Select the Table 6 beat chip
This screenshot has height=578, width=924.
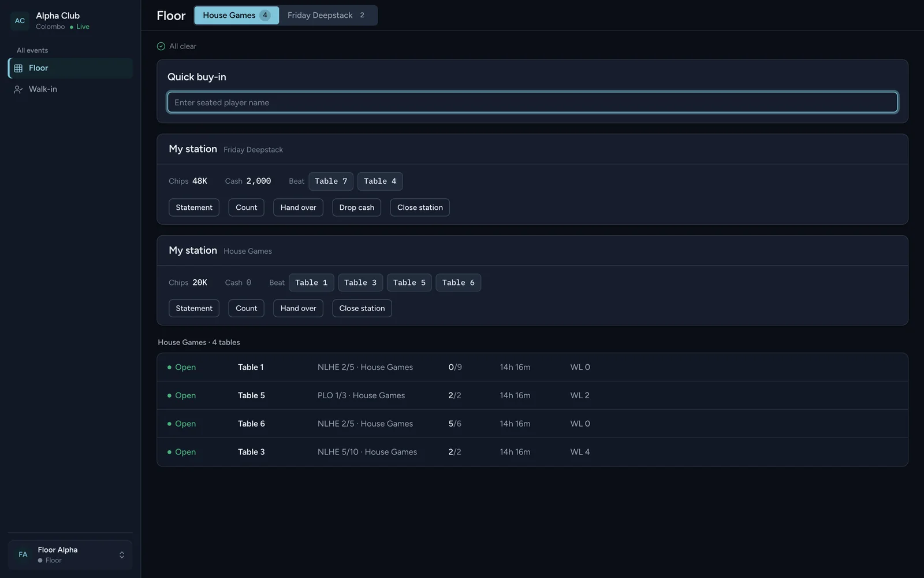pyautogui.click(x=459, y=283)
